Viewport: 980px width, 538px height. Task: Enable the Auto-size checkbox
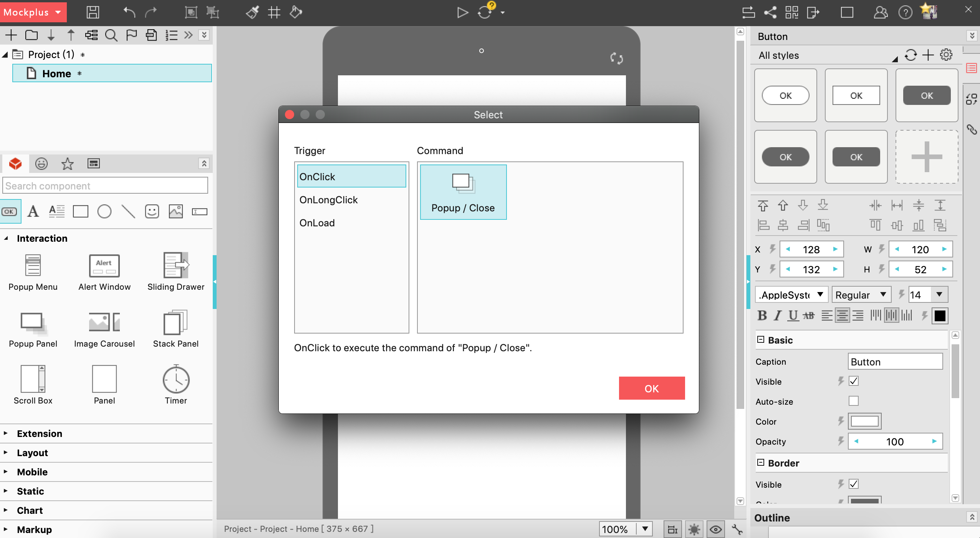click(x=854, y=401)
